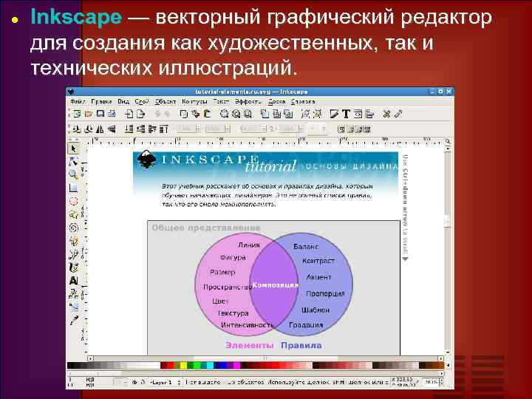The image size is (532, 399).
Task: Click the Redo arrow icon
Action: pyautogui.click(x=166, y=114)
